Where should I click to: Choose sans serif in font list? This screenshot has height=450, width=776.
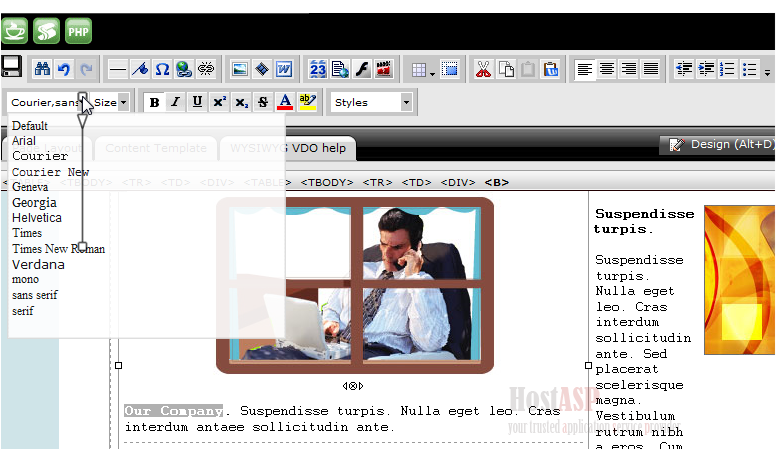click(x=35, y=295)
